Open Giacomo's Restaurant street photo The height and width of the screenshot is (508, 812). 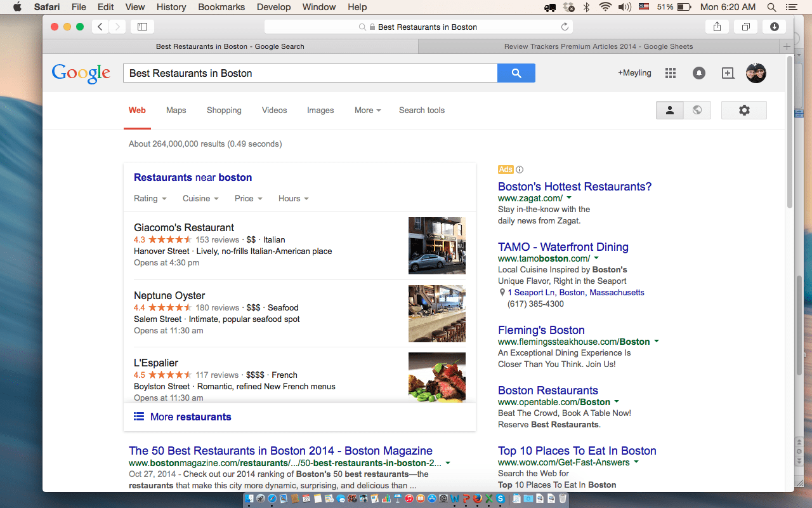point(437,246)
